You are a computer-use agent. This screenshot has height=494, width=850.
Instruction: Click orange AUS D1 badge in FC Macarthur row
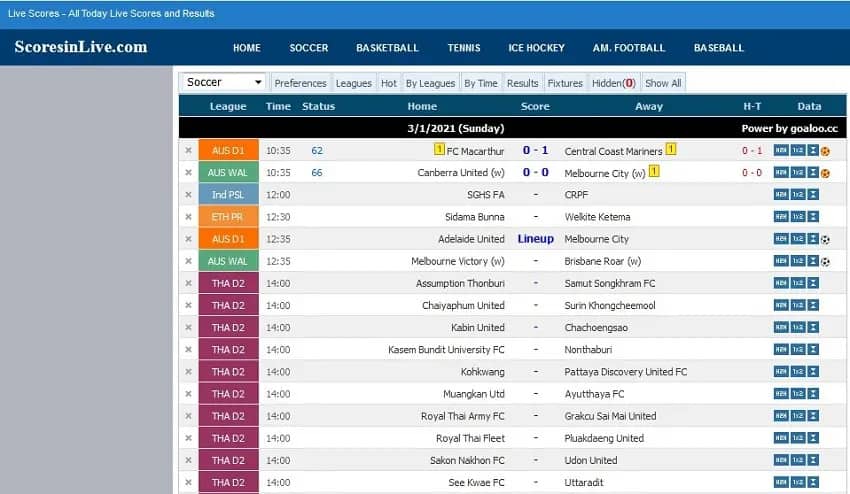(x=228, y=150)
